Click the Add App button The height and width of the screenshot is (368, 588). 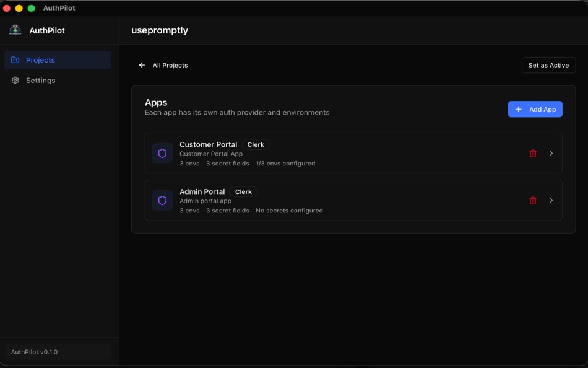(535, 109)
